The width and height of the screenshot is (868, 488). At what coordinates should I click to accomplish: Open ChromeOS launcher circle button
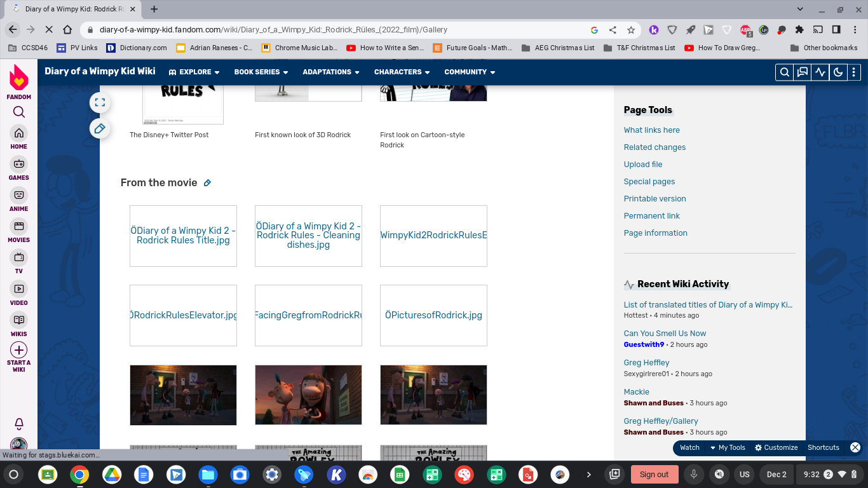pos(13,475)
